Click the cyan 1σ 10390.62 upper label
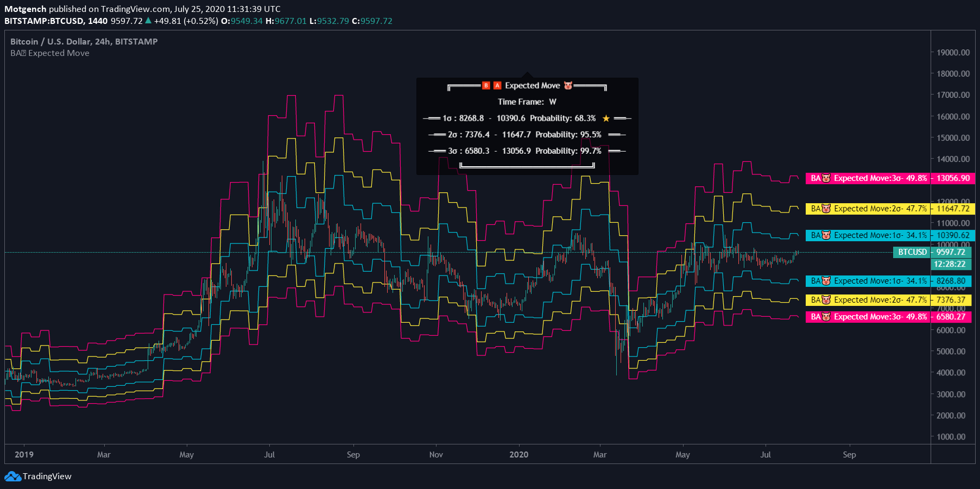 point(890,235)
